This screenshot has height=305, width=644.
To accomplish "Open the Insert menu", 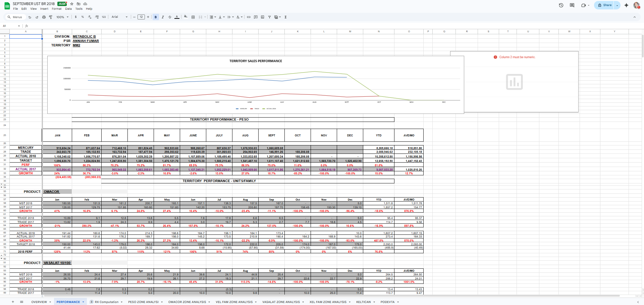I will 44,9.
